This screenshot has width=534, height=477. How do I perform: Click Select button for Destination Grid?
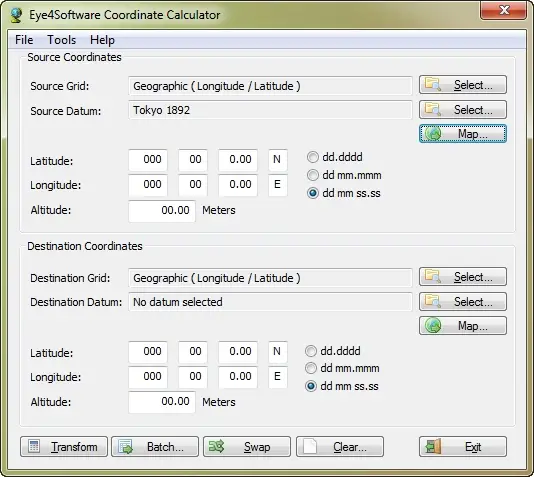pyautogui.click(x=463, y=276)
